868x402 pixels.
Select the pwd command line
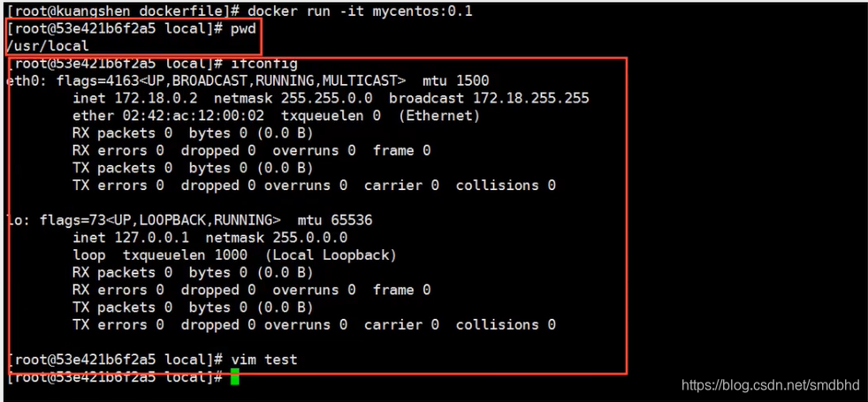132,29
